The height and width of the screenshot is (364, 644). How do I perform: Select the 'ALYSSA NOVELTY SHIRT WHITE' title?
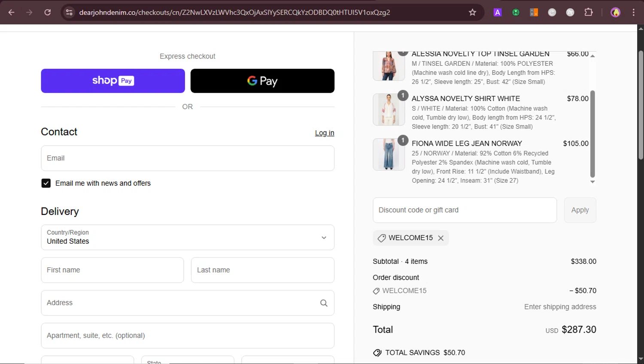[466, 99]
